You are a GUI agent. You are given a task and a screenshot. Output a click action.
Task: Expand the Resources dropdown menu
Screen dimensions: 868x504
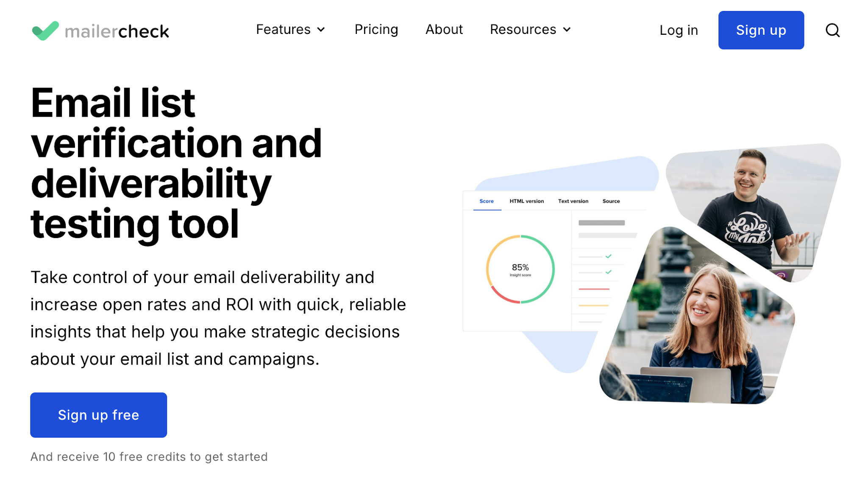point(531,29)
